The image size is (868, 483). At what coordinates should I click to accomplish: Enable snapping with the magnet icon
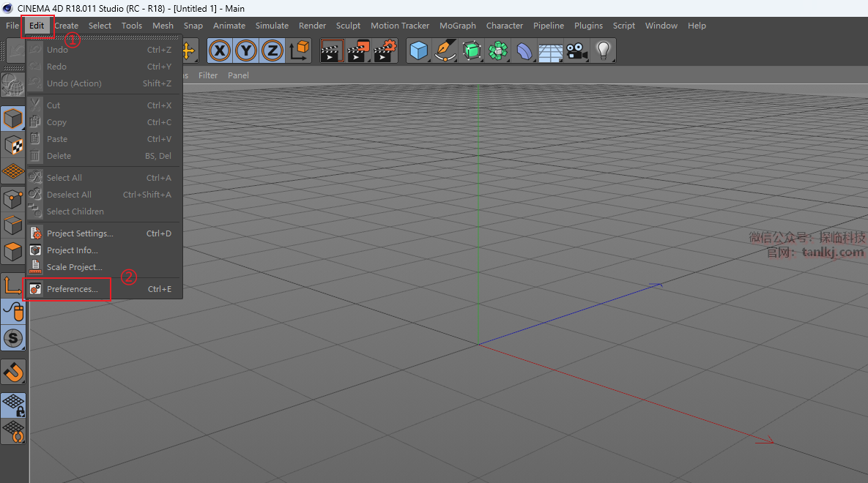13,372
